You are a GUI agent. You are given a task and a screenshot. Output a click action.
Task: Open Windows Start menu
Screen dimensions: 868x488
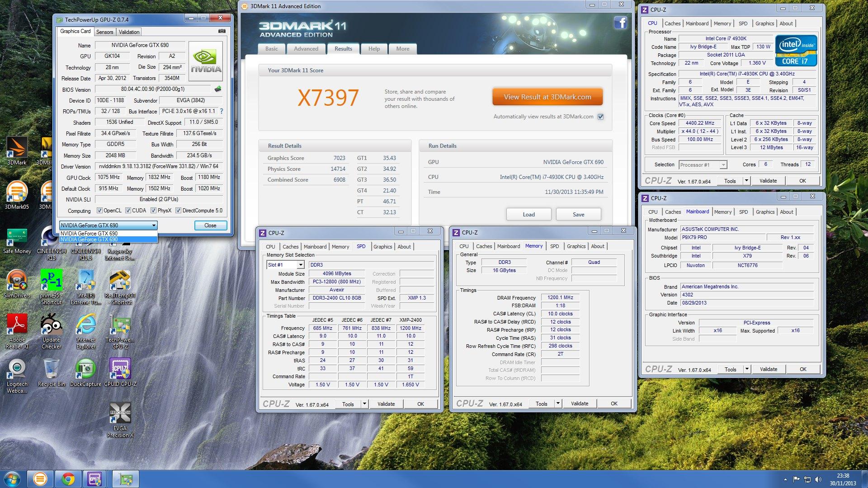(12, 479)
